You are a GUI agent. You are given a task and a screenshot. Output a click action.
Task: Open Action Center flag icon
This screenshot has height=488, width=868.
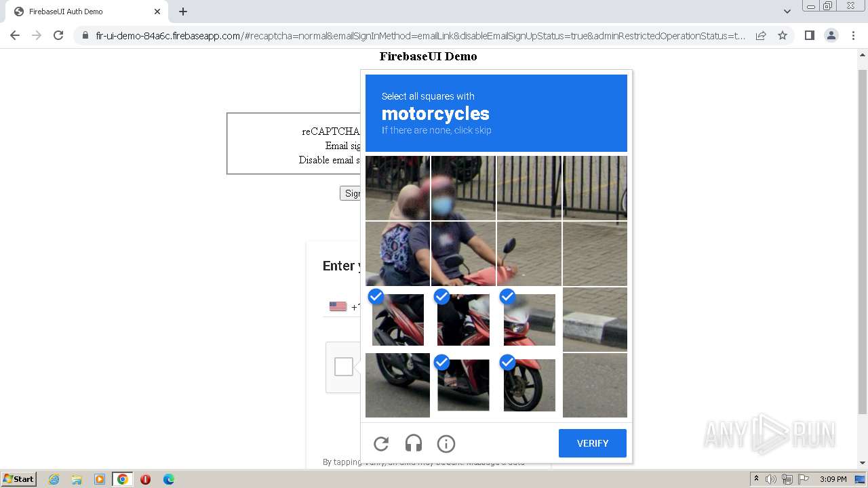coord(804,479)
